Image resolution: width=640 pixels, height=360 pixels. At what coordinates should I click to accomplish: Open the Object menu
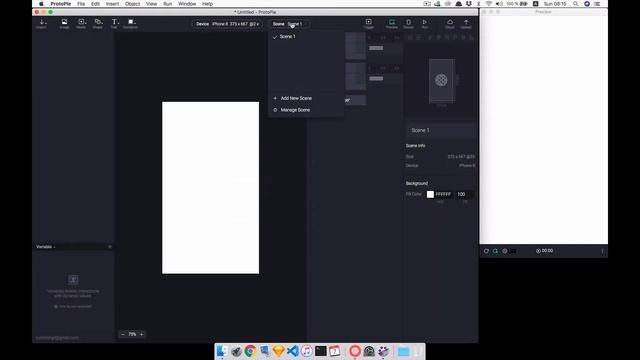133,4
